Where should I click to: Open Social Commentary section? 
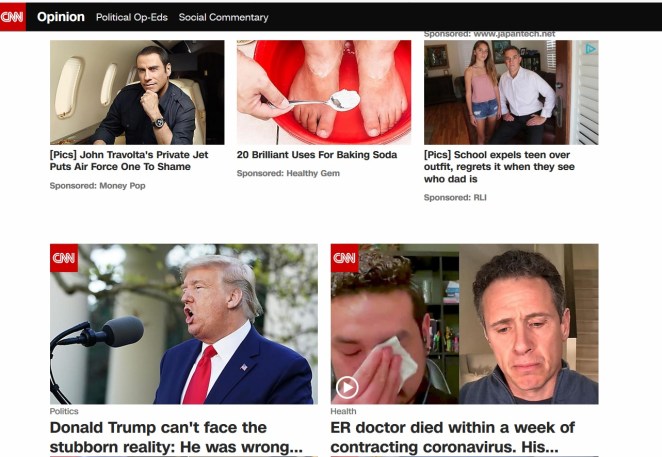click(x=223, y=17)
